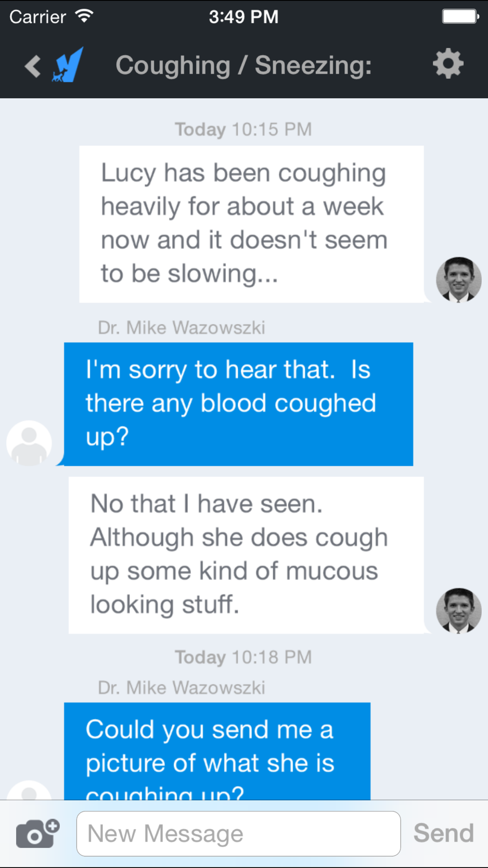
Task: Tap the doctor's placeholder avatar beside blood question
Action: (29, 443)
